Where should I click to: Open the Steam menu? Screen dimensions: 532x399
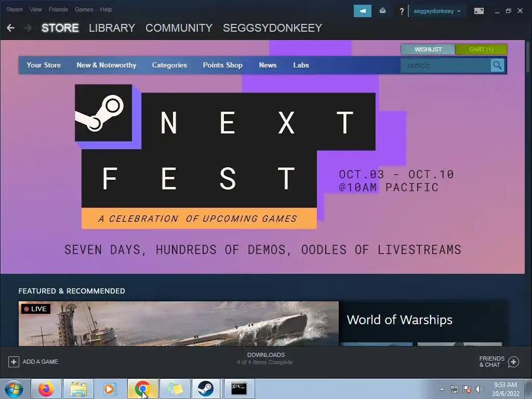14,9
